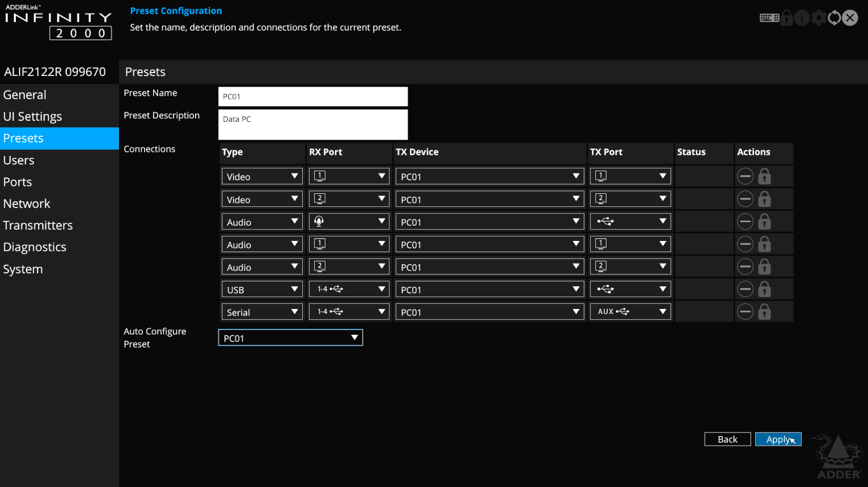
Task: Open the on-screen keyboard icon
Action: click(769, 18)
